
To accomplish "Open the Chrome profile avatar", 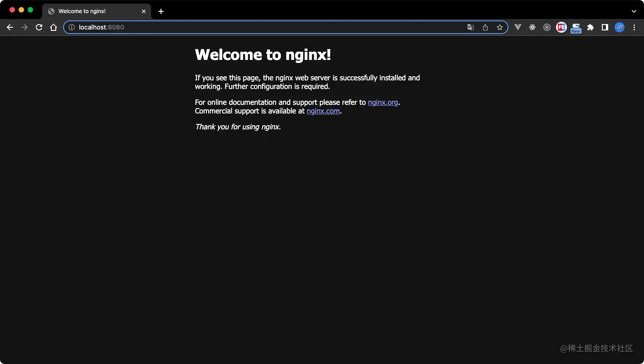I will tap(620, 27).
